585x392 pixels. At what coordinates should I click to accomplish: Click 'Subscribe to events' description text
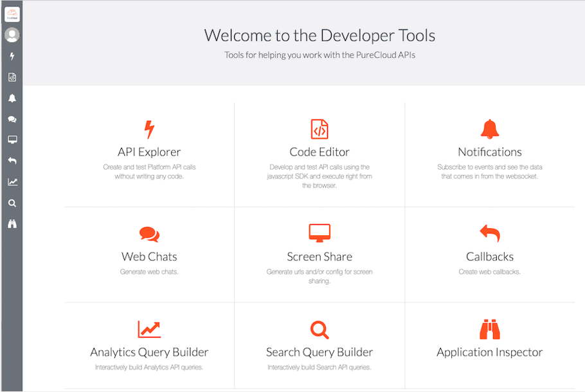[489, 172]
